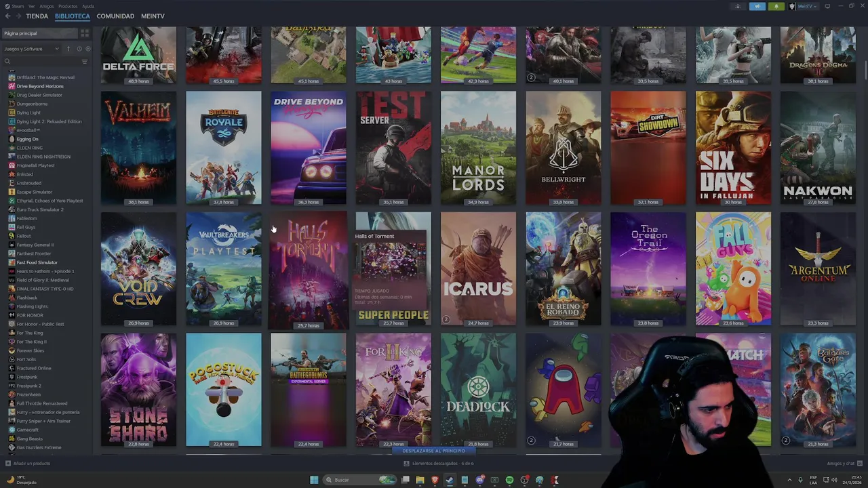
Task: Open Fall Guys game cover
Action: click(733, 269)
